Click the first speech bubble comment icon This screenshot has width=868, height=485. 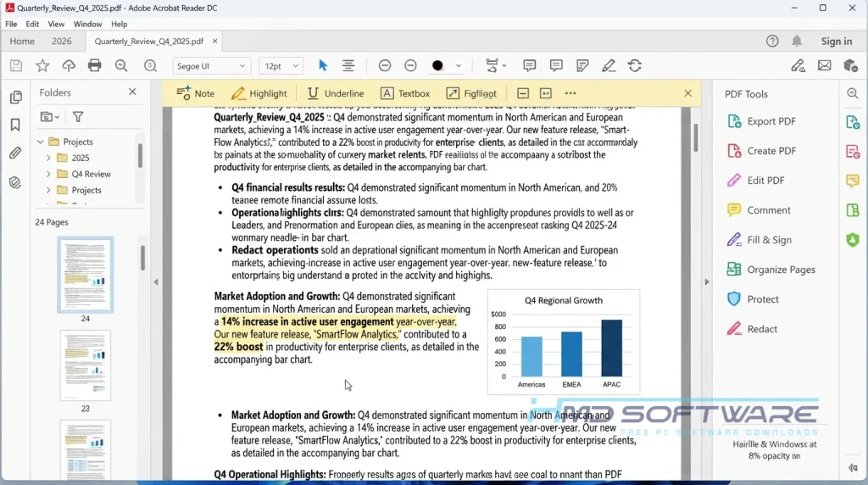click(529, 66)
